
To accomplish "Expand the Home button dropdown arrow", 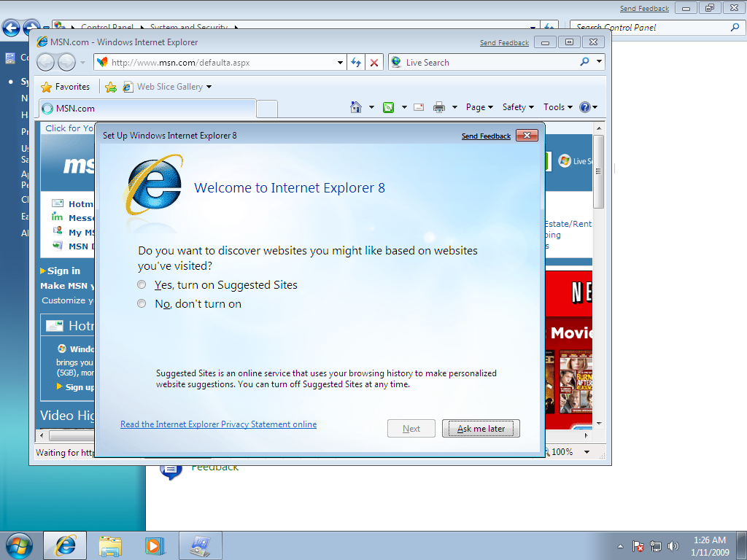I will pyautogui.click(x=371, y=107).
